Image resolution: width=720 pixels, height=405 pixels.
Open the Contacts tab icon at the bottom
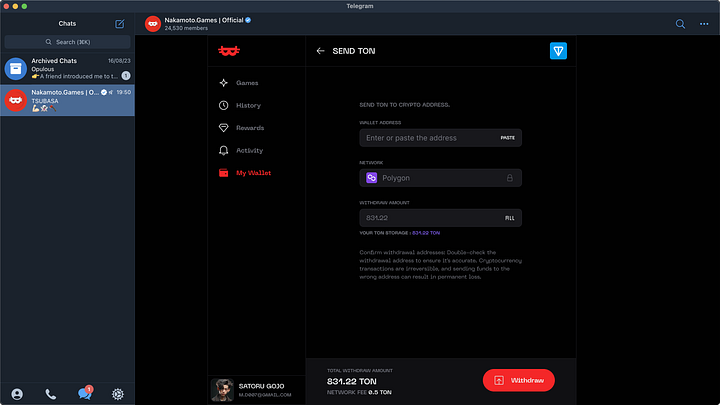pyautogui.click(x=17, y=394)
